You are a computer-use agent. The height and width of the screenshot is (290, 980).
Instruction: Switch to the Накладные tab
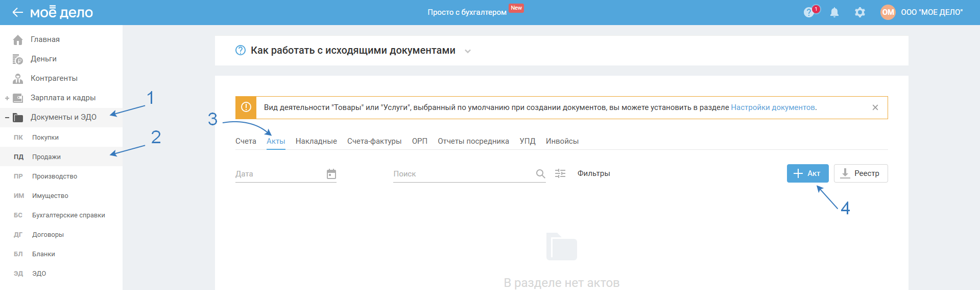click(316, 141)
